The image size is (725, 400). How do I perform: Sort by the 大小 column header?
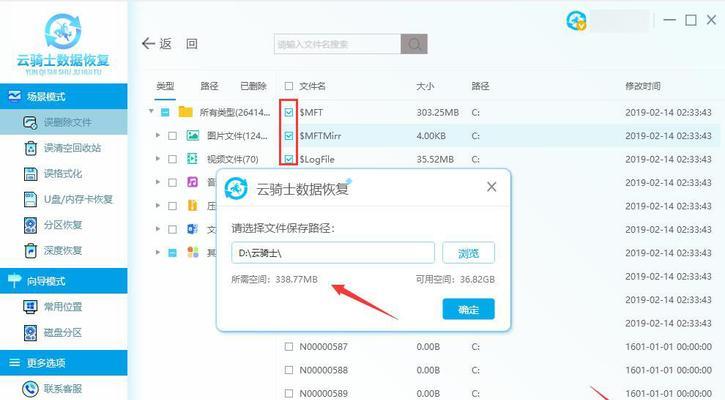425,86
